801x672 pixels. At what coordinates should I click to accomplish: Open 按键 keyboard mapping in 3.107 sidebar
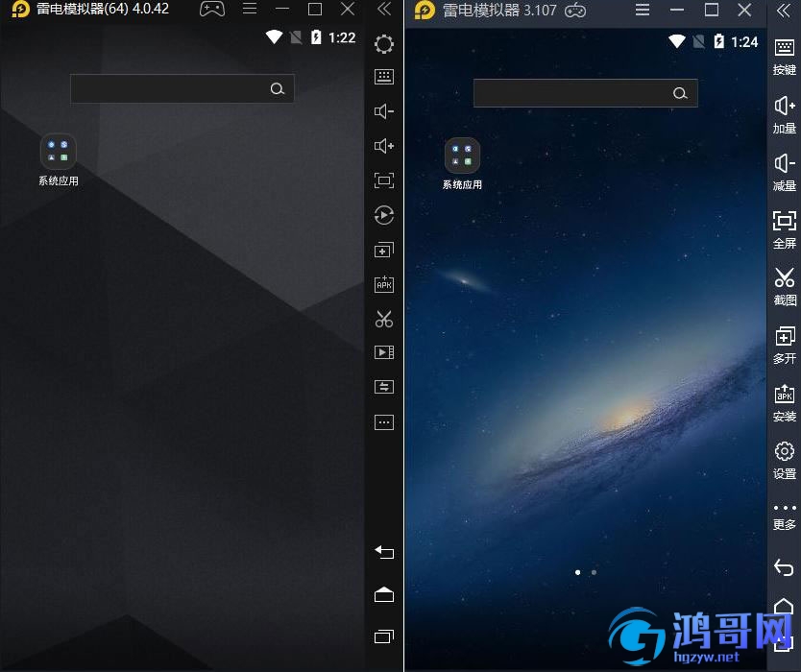click(x=784, y=57)
